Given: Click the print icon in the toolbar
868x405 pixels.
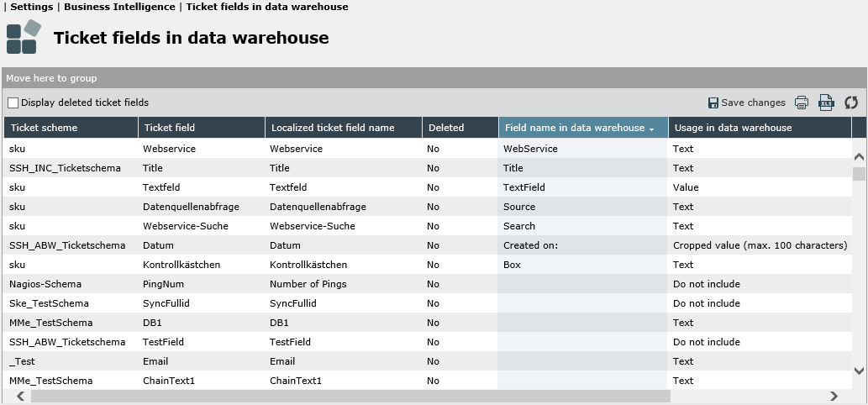Looking at the screenshot, I should point(802,103).
